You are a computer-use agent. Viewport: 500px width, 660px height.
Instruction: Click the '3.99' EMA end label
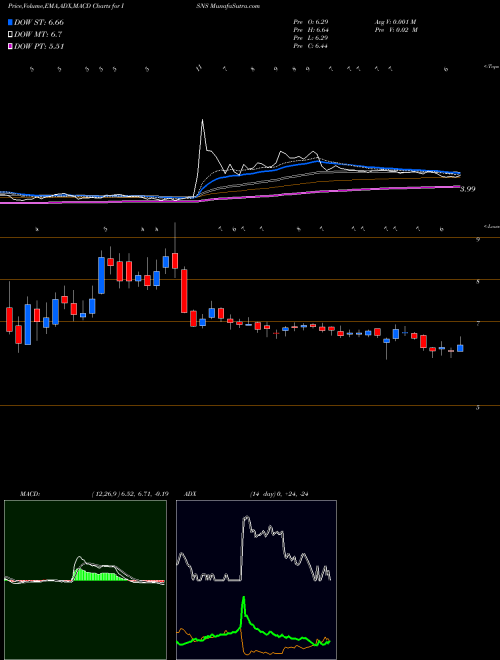tap(467, 189)
